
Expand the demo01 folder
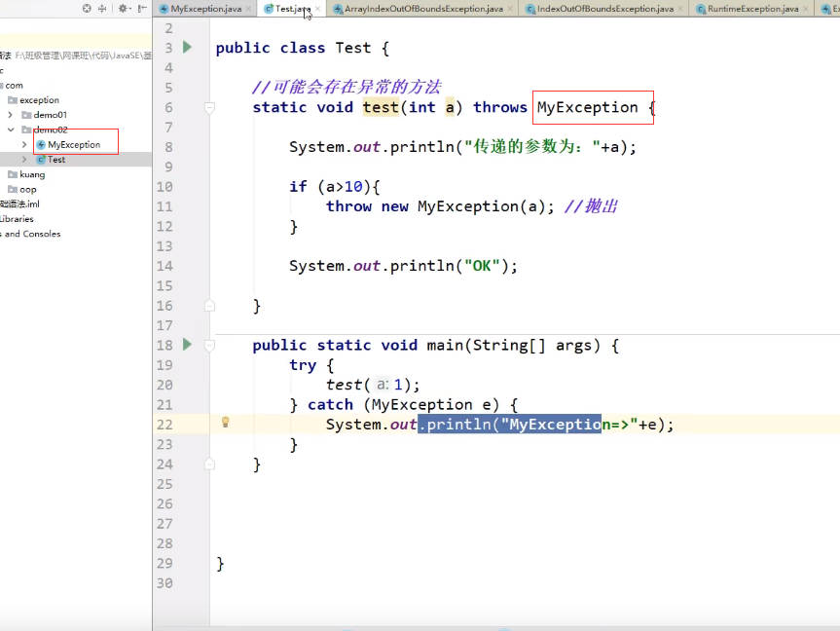click(x=10, y=115)
